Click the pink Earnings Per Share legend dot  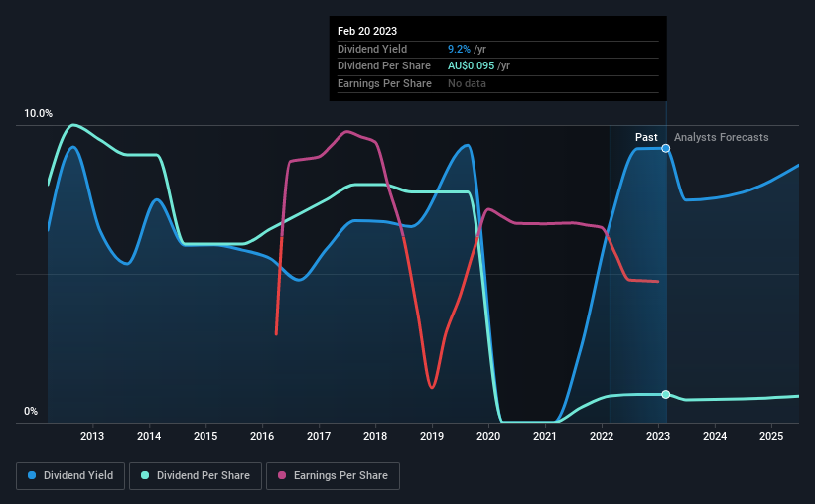[282, 475]
